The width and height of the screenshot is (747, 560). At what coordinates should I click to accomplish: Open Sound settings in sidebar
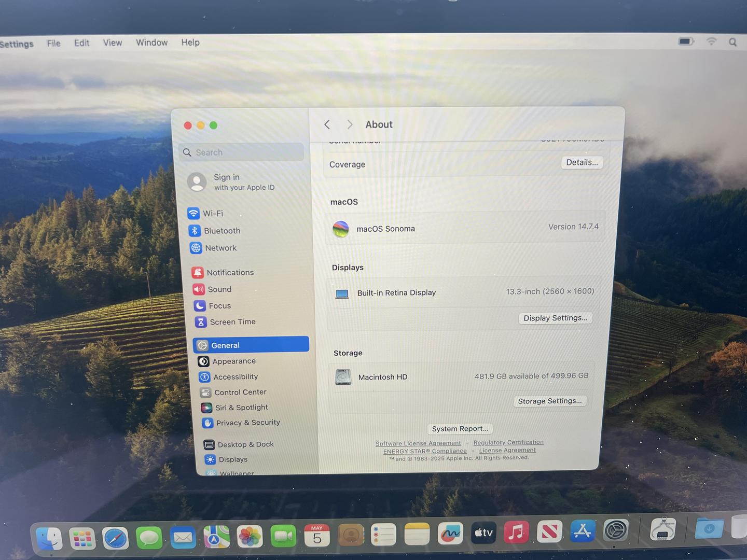(212, 289)
